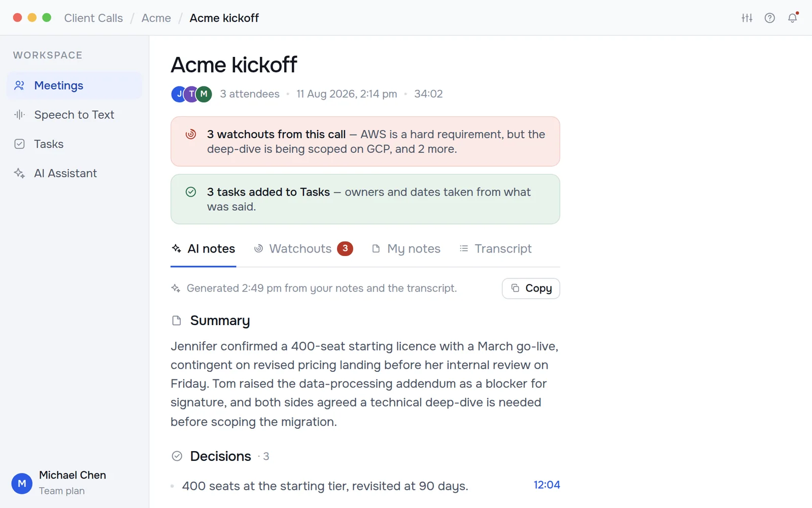Go to Tasks in the sidebar
812x508 pixels.
tap(75, 144)
